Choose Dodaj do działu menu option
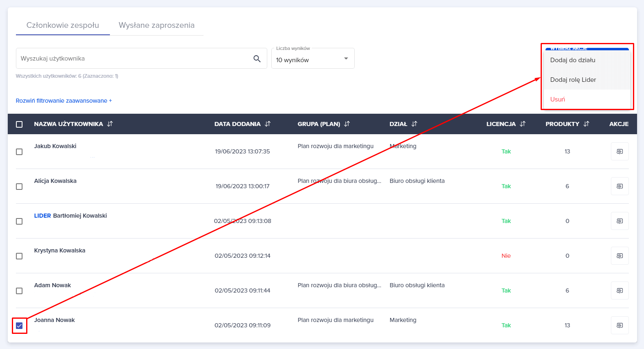 pos(572,60)
